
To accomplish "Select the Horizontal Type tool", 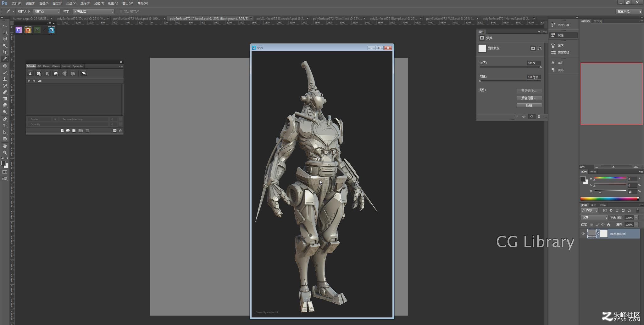I will point(5,126).
